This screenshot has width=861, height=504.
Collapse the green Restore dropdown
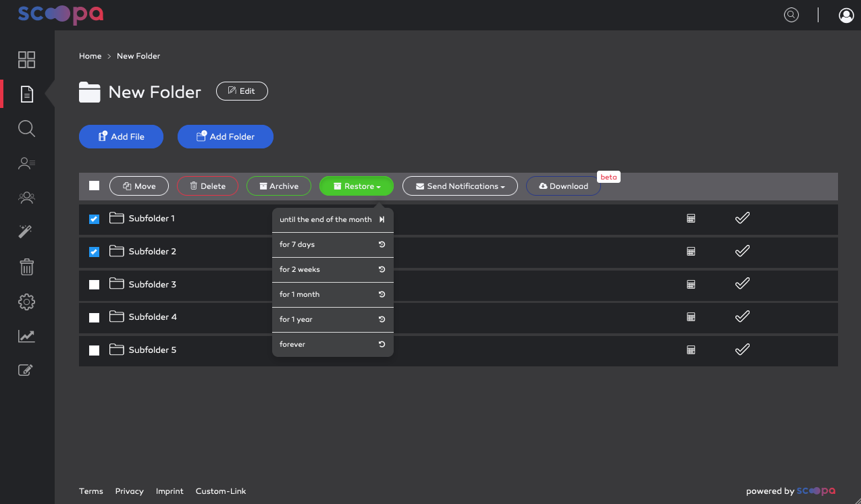[x=357, y=186]
